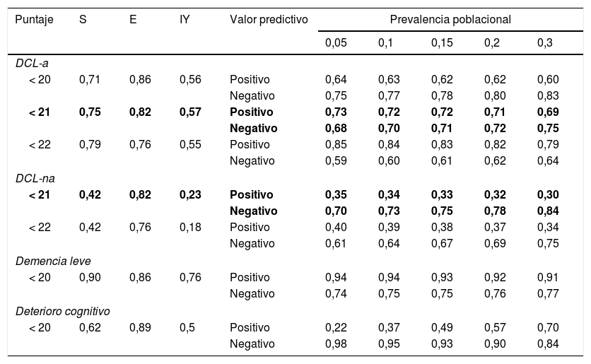Select the 0,98 negative predictive value
The image size is (591, 364).
pos(336,344)
